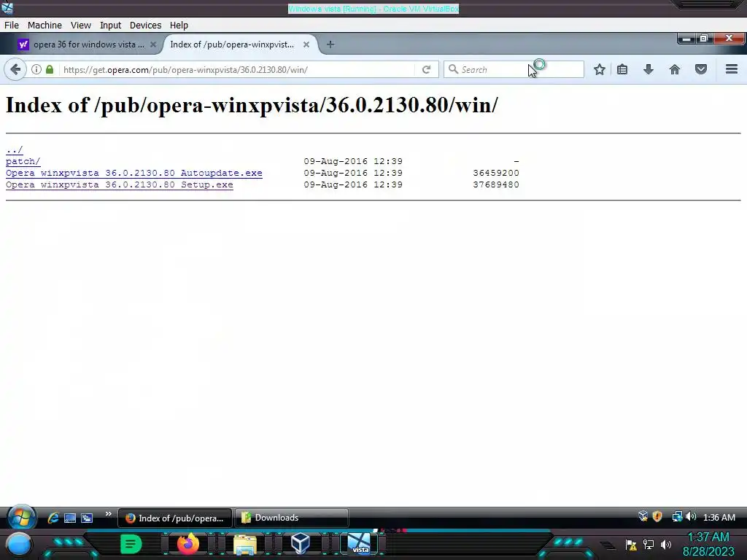Open the Help menu
The height and width of the screenshot is (560, 747).
pyautogui.click(x=179, y=26)
